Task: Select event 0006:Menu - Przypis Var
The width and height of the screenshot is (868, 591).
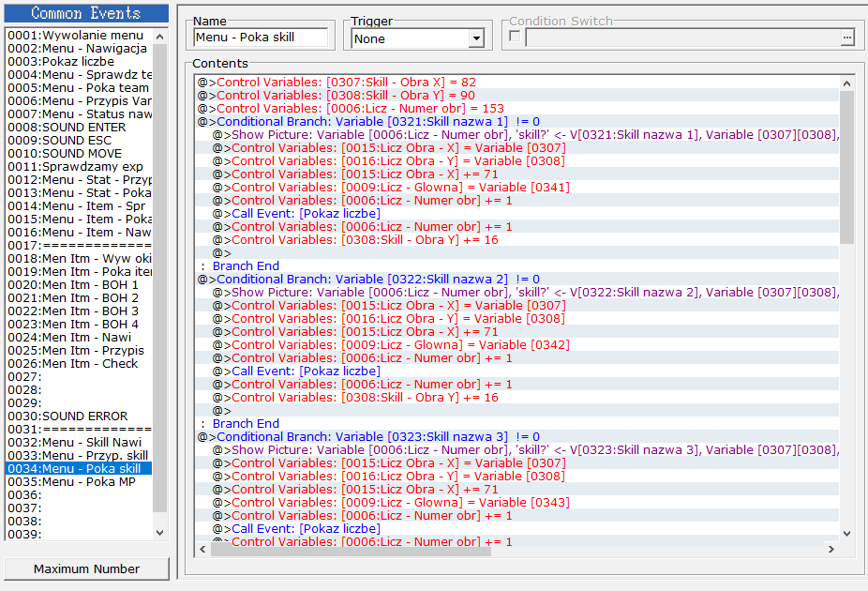Action: tap(79, 101)
